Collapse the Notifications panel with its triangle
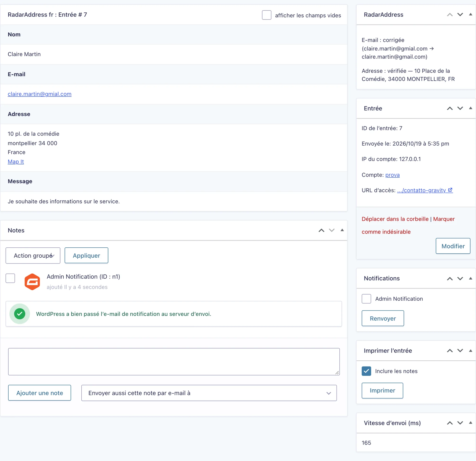This screenshot has width=476, height=461. [471, 279]
